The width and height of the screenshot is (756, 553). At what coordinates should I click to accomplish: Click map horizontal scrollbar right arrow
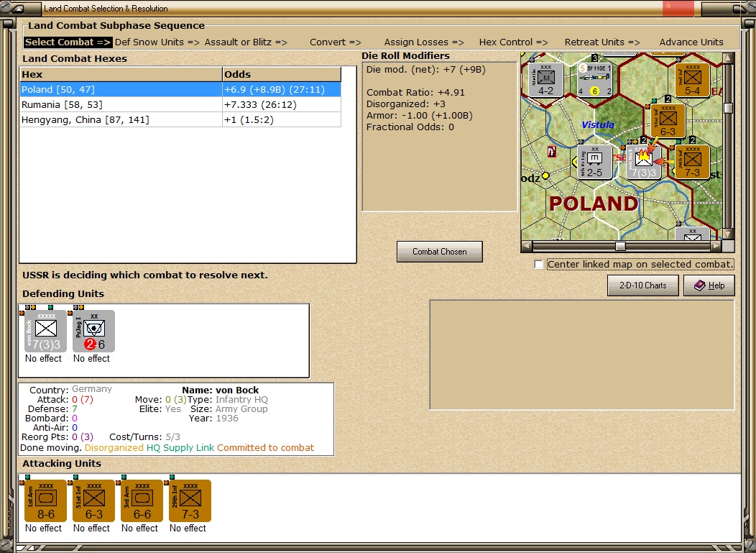click(x=716, y=246)
